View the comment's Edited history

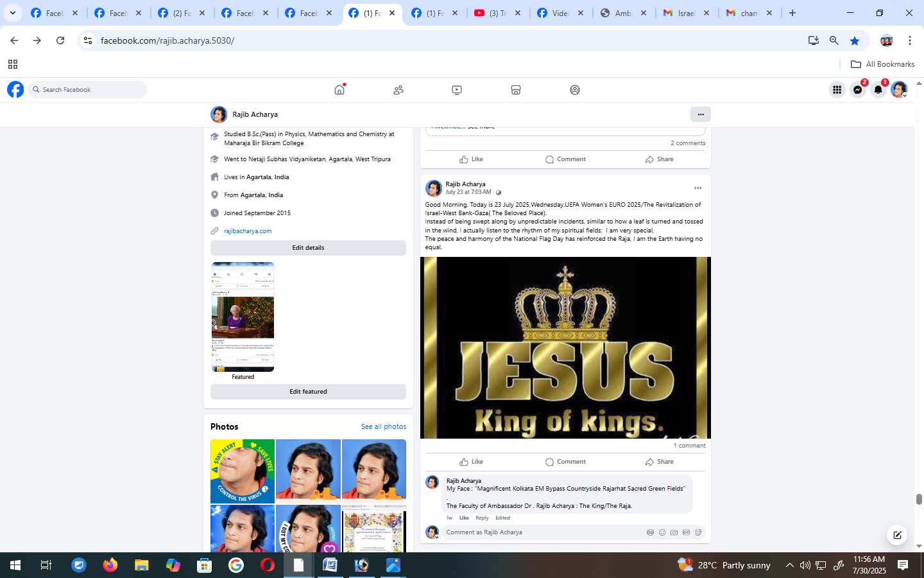(503, 518)
